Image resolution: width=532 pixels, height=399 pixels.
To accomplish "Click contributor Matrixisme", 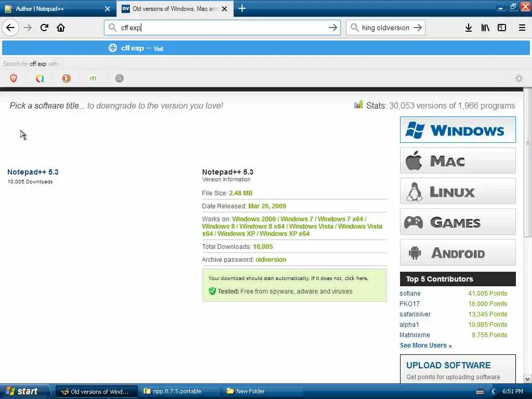I will (415, 335).
